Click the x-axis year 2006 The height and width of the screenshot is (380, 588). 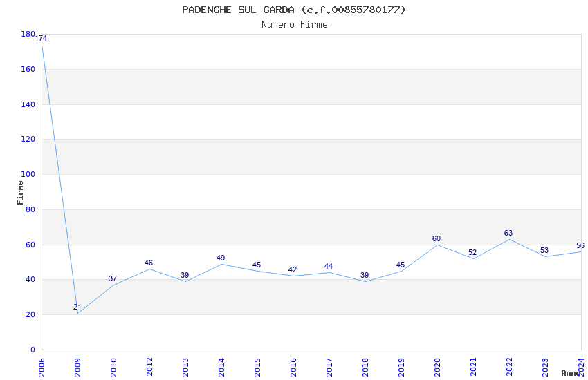(42, 367)
